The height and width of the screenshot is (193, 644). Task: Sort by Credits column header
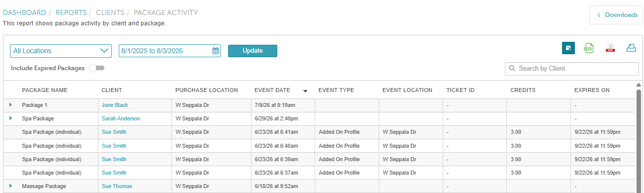pyautogui.click(x=523, y=91)
